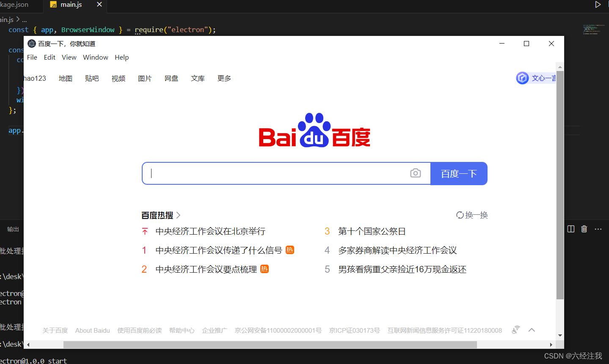Select the 输出 panel tab in VS Code
The image size is (609, 364).
click(x=13, y=229)
